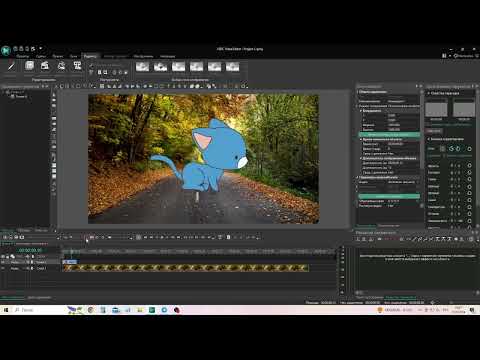Open the Windows Start button
The height and width of the screenshot is (360, 480).
point(6,310)
